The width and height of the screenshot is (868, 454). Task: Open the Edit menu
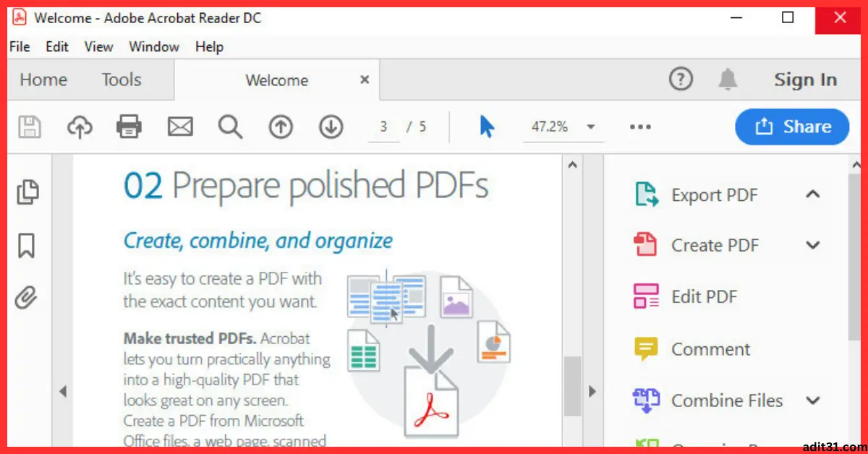tap(57, 47)
